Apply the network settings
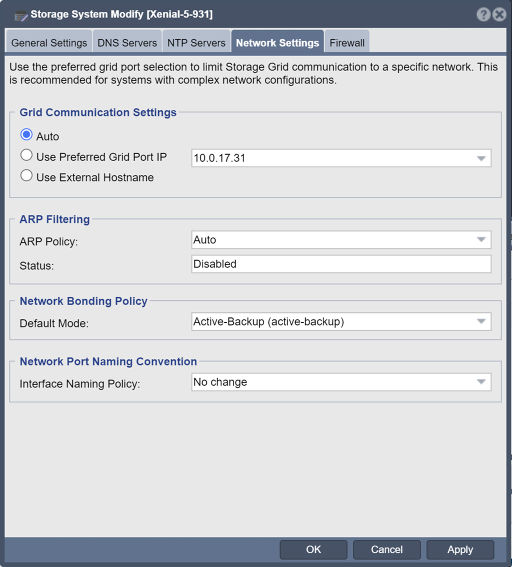Screen dimensions: 512x567 460,550
